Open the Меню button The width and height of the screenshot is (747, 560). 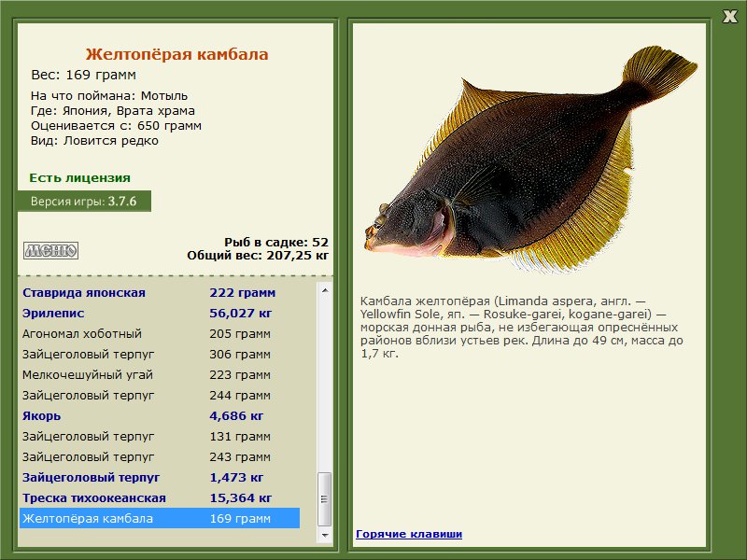click(x=51, y=250)
